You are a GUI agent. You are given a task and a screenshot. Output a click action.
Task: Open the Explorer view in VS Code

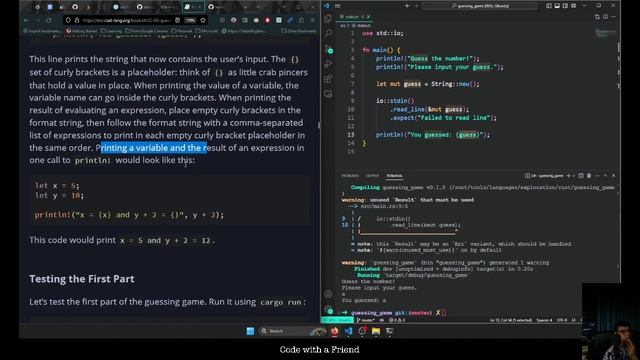click(328, 19)
